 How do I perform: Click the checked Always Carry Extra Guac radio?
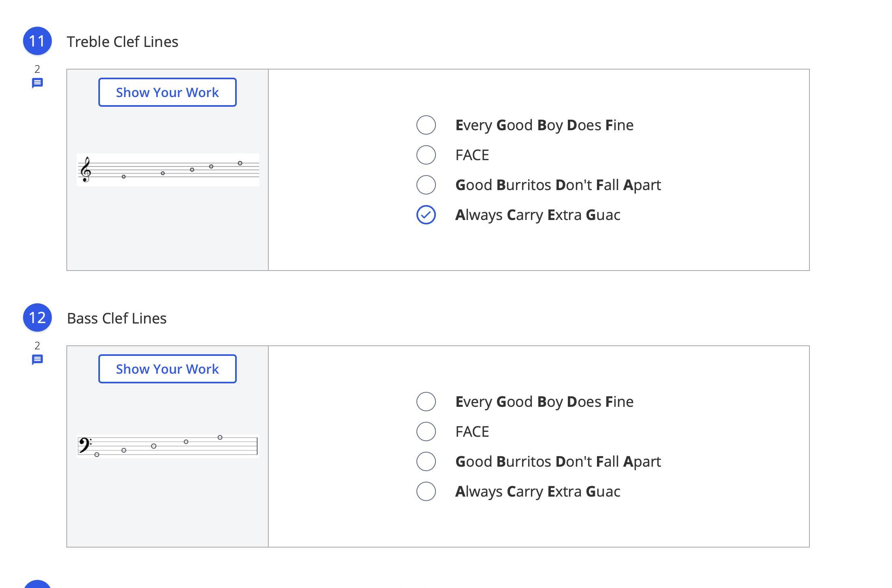pyautogui.click(x=426, y=215)
